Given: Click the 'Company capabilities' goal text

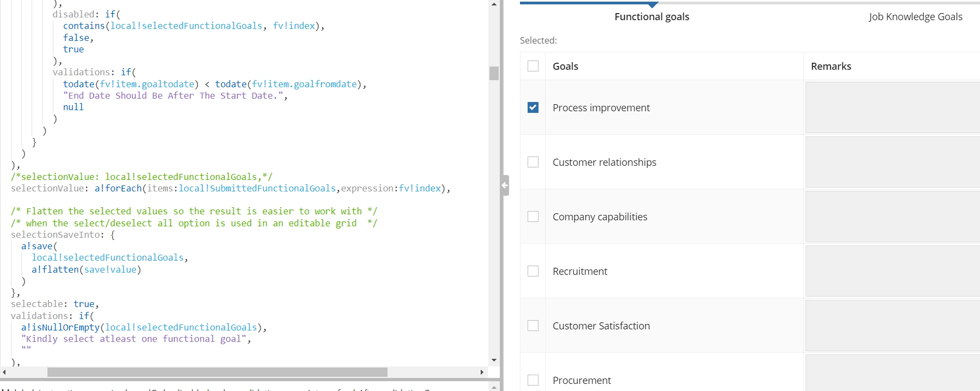Looking at the screenshot, I should pos(600,216).
